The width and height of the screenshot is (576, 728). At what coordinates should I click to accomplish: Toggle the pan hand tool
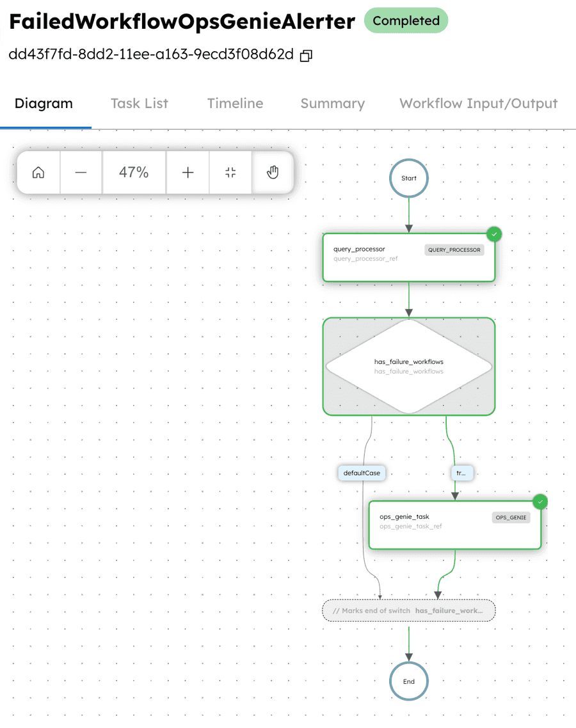click(273, 173)
